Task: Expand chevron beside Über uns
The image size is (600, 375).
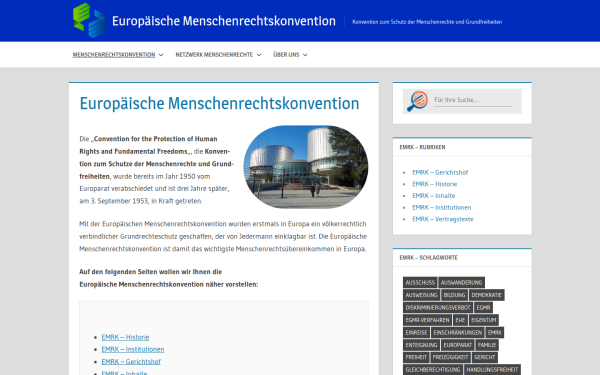Action: 305,55
